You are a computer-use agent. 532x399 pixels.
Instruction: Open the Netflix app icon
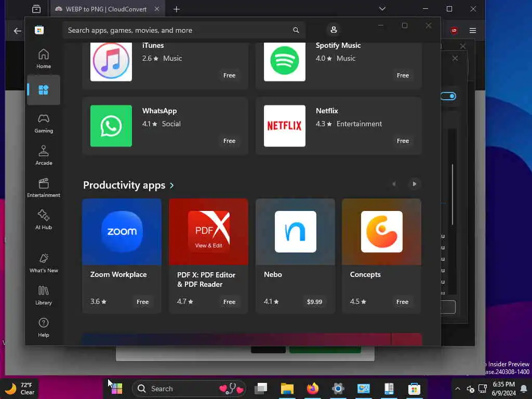point(284,126)
